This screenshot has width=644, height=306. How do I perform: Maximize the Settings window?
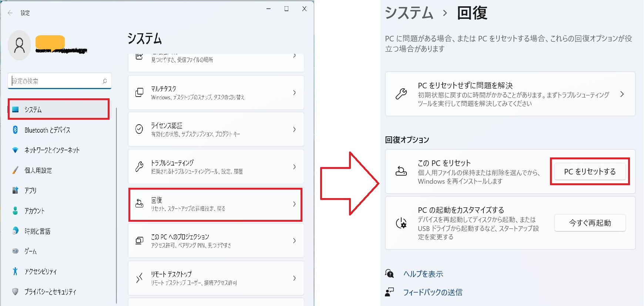click(x=286, y=8)
